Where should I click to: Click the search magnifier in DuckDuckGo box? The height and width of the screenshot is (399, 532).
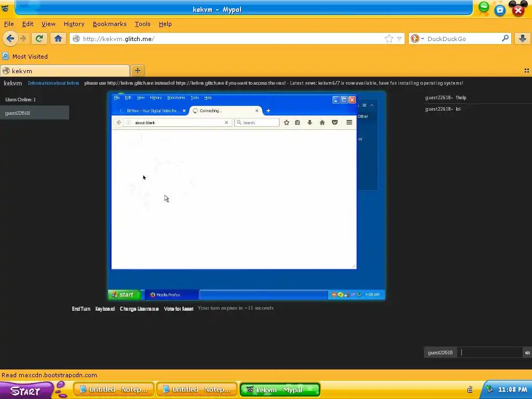pyautogui.click(x=505, y=38)
